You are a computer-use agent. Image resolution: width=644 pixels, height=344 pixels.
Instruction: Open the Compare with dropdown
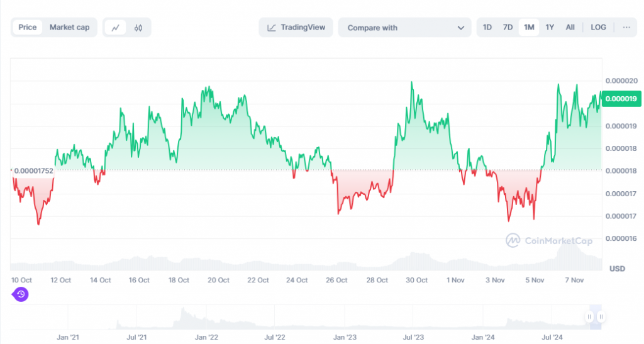pos(404,28)
